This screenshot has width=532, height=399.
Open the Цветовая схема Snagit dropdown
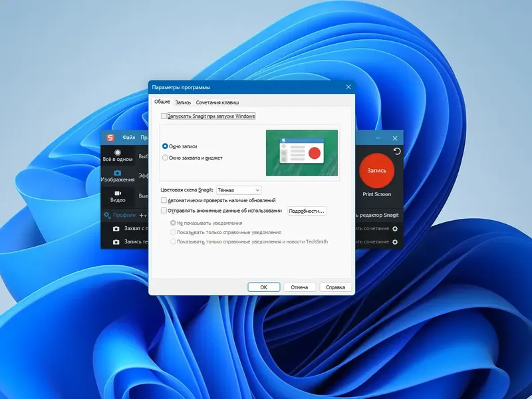click(238, 189)
